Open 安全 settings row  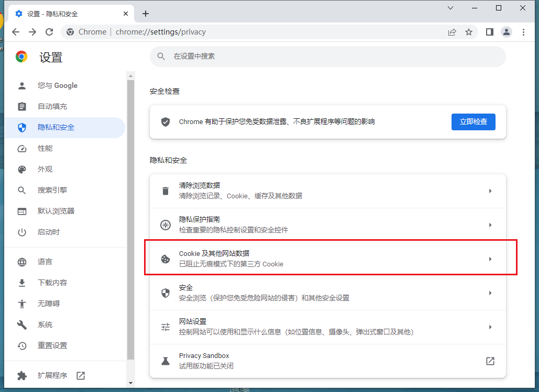[x=327, y=293]
